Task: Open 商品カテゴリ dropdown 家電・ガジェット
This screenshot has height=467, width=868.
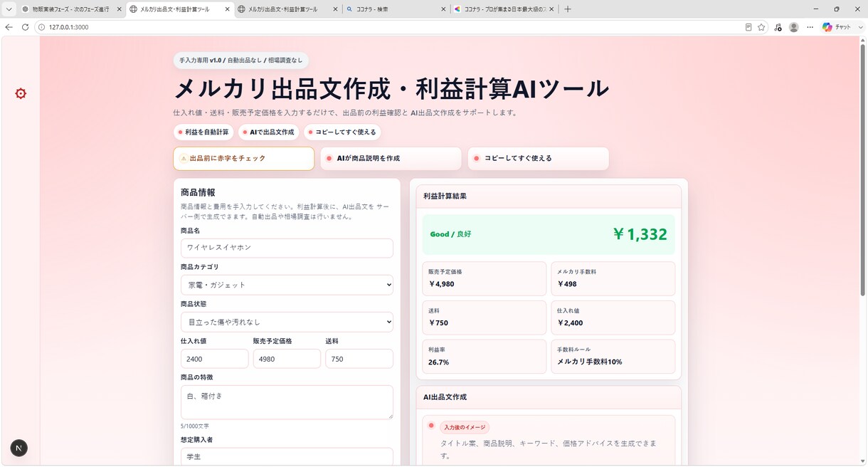Action: [287, 285]
